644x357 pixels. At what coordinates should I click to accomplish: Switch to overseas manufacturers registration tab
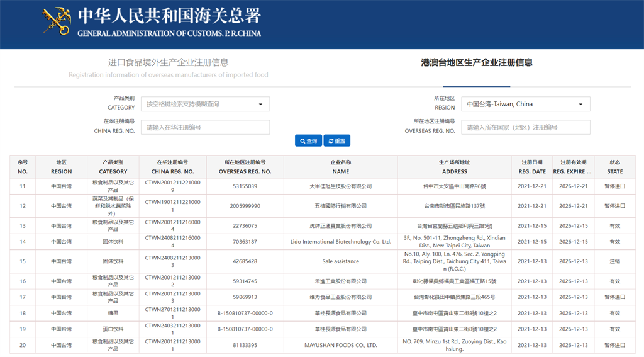(169, 68)
